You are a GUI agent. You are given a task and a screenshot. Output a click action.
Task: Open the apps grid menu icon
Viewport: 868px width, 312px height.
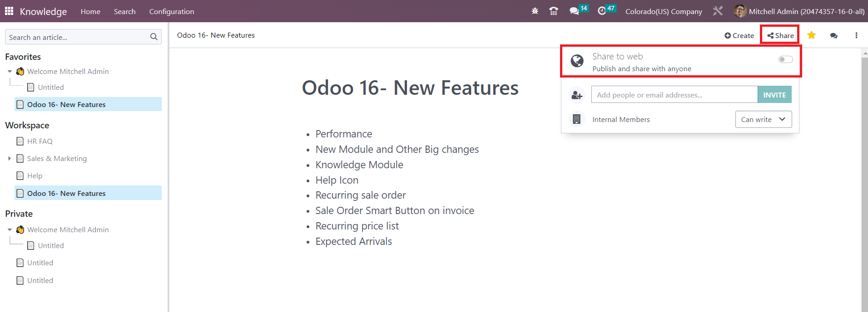tap(9, 11)
